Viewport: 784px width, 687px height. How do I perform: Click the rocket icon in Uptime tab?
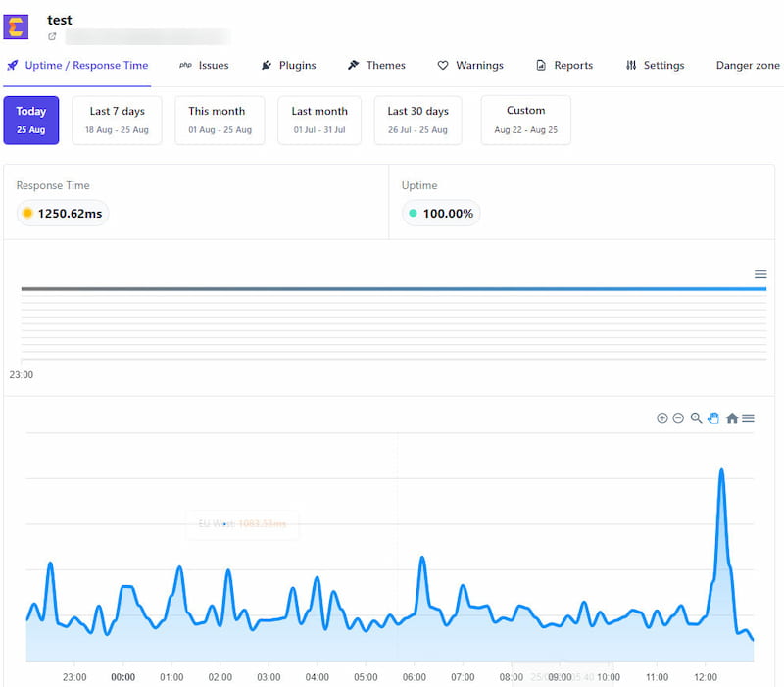tap(13, 65)
